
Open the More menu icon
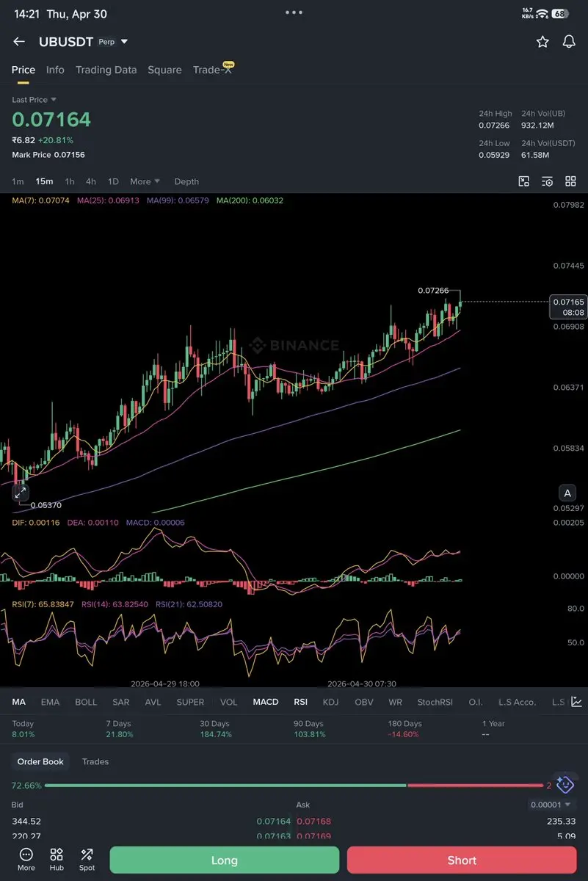pos(26,860)
